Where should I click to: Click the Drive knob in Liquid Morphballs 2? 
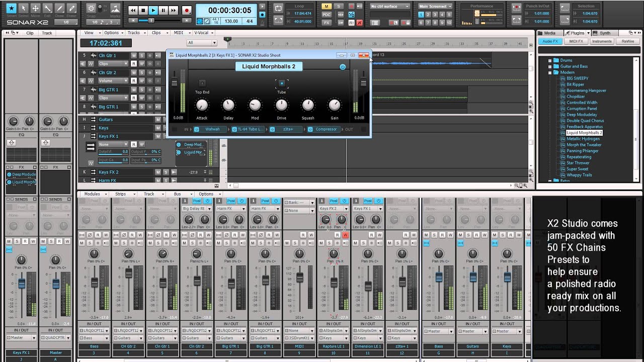pyautogui.click(x=281, y=105)
